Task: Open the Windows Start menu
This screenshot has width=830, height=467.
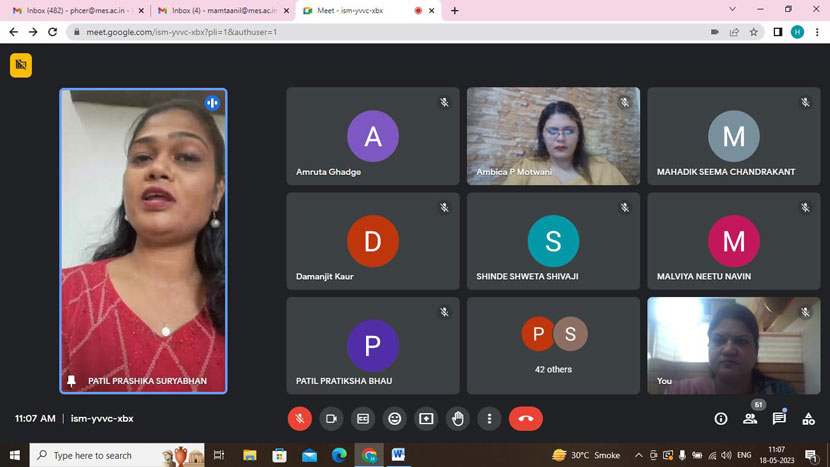Action: coord(14,455)
